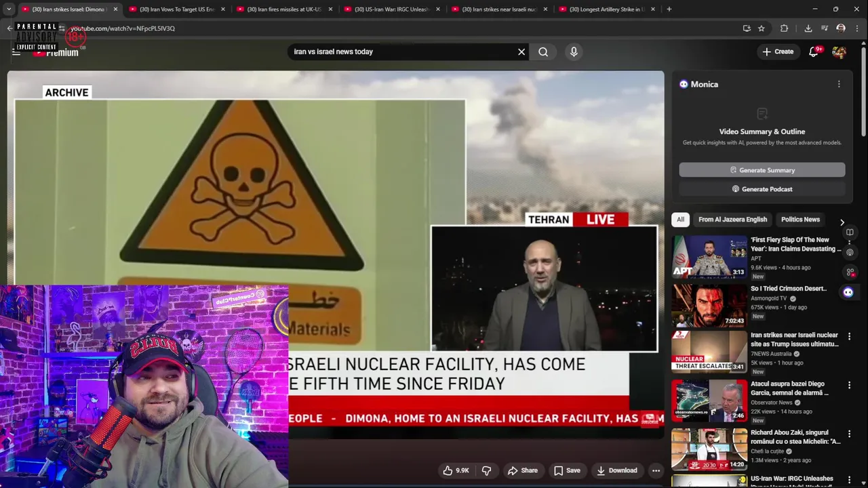Screen dimensions: 868x488
Task: Switch to 'Iran fires missiles at UK-US' tab
Action: (283, 9)
